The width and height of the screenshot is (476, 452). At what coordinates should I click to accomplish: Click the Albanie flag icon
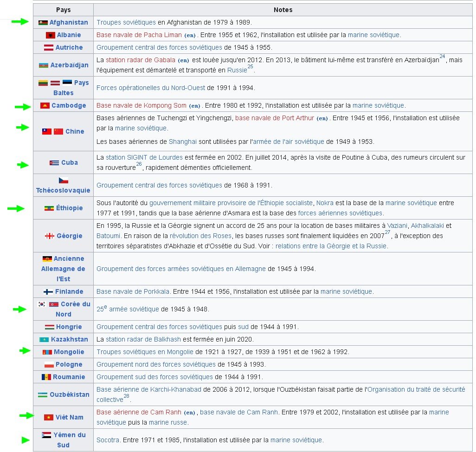pyautogui.click(x=51, y=35)
